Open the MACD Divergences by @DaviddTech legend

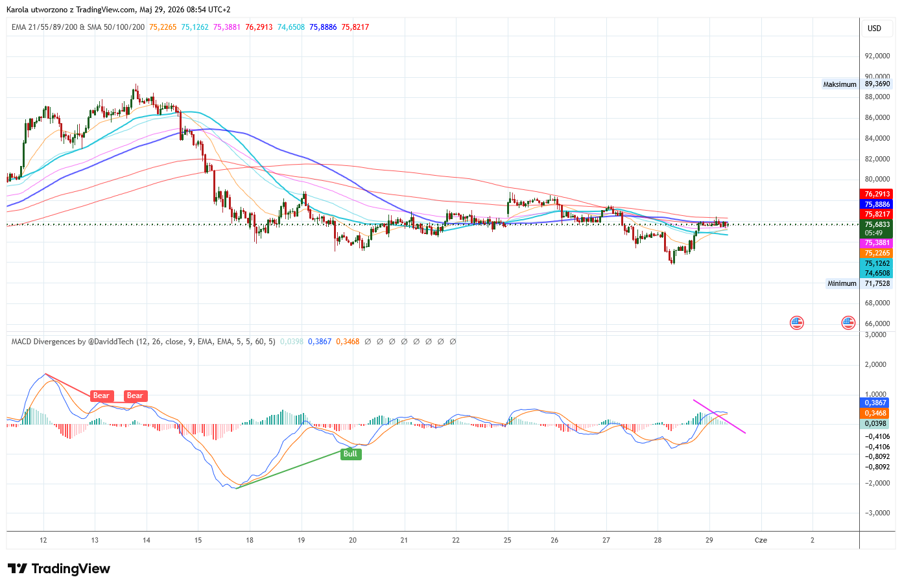(x=143, y=342)
